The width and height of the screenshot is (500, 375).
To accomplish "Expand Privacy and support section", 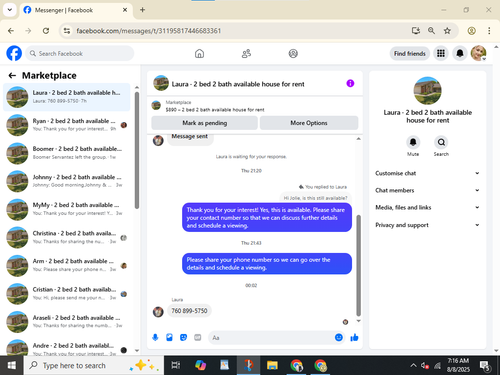I will [427, 225].
